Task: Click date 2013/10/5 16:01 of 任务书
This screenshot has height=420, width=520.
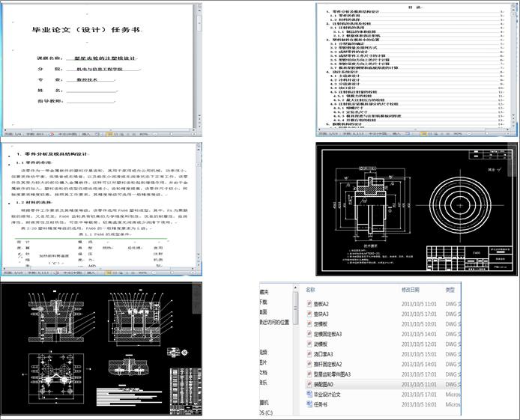Action: tap(419, 404)
